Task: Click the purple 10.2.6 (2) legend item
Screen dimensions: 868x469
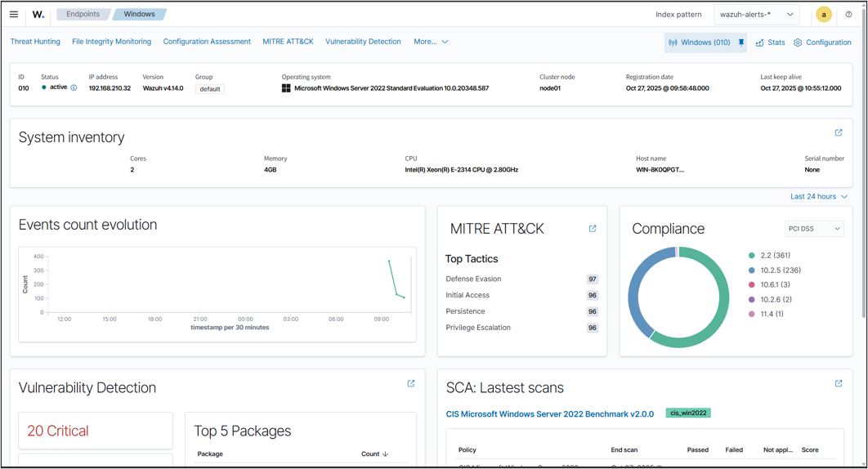Action: click(x=770, y=300)
